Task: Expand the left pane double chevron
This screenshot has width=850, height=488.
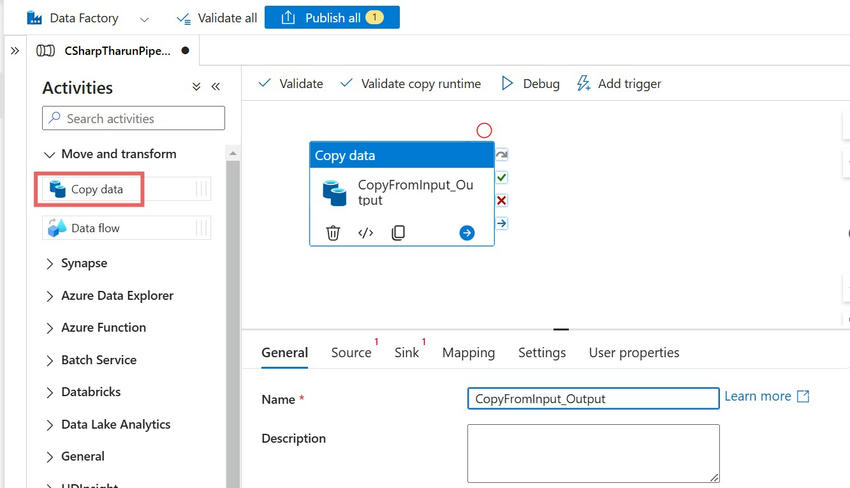Action: (x=15, y=51)
